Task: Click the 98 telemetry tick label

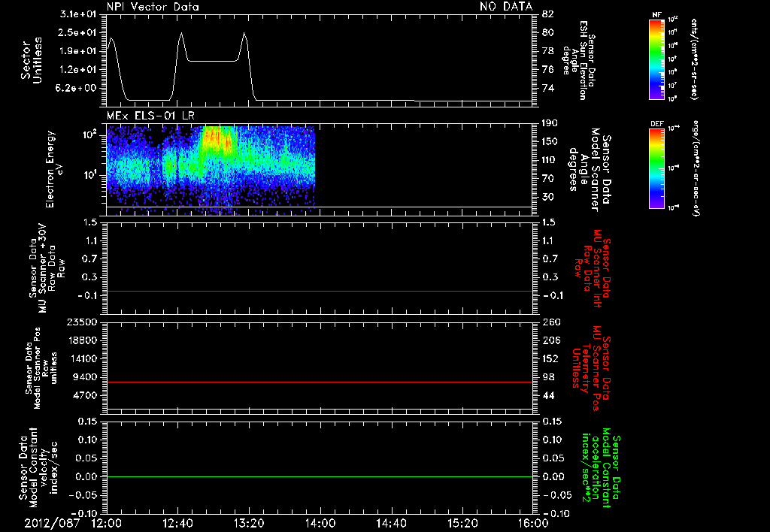Action: 548,377
